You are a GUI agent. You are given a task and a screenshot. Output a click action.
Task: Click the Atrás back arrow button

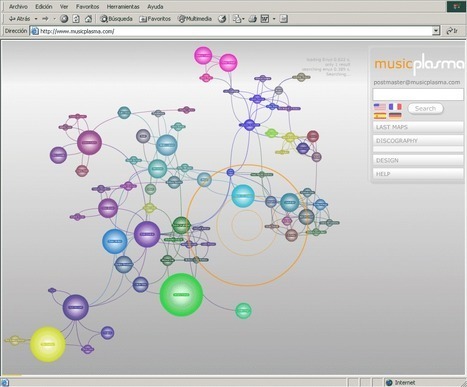(x=20, y=19)
